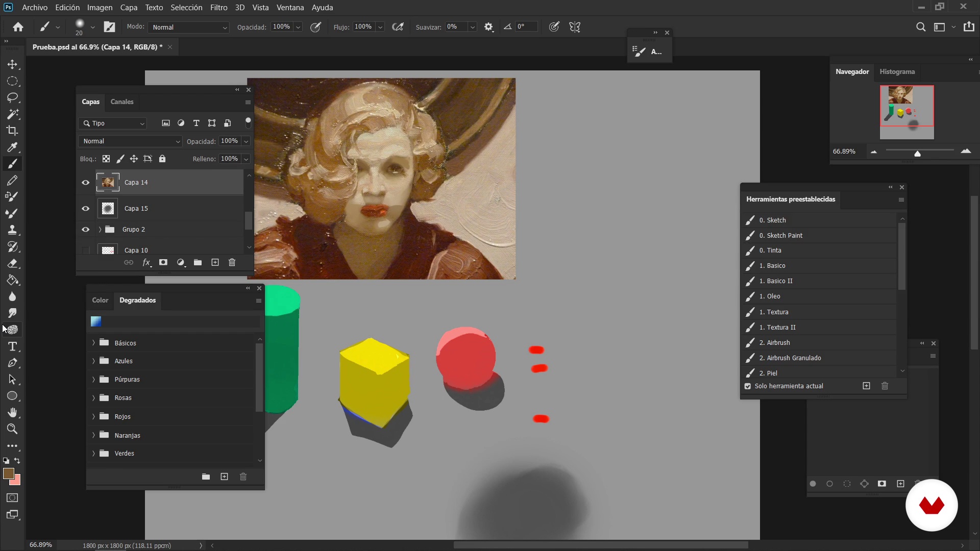Viewport: 980px width, 551px height.
Task: Select the Paint Bucket tool
Action: coord(12,280)
